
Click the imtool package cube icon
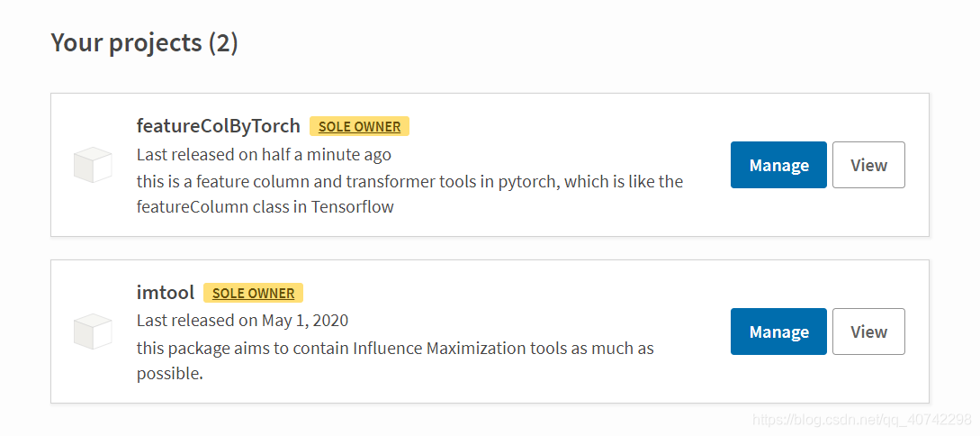pyautogui.click(x=93, y=332)
